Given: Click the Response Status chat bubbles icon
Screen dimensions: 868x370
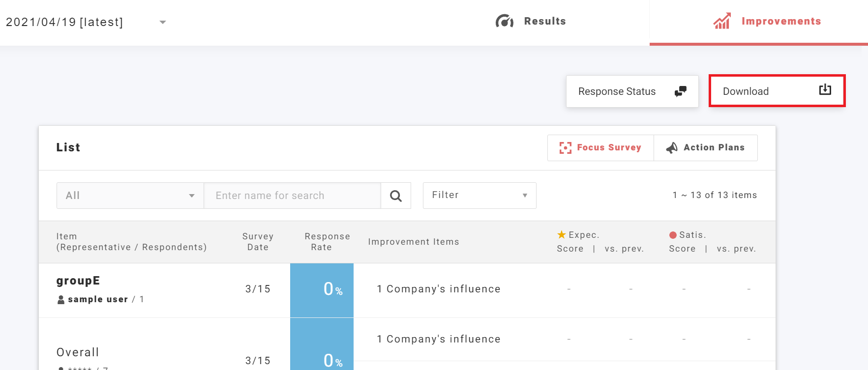Looking at the screenshot, I should point(680,91).
